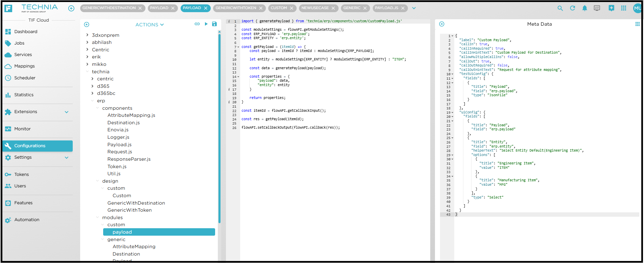Open the apps grid icon in the top bar
The height and width of the screenshot is (263, 644).
click(624, 8)
